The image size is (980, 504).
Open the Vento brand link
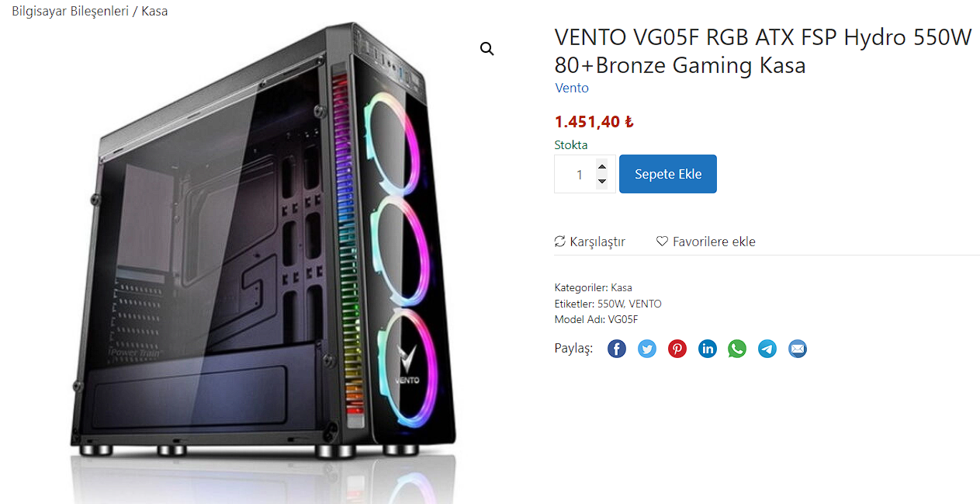pos(572,88)
